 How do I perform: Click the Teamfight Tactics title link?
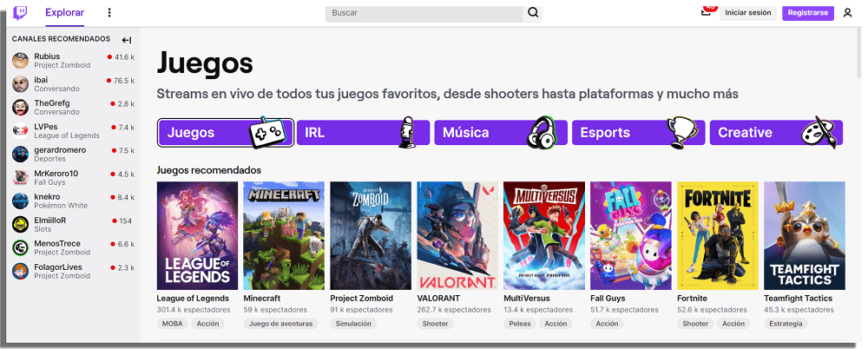click(x=799, y=298)
